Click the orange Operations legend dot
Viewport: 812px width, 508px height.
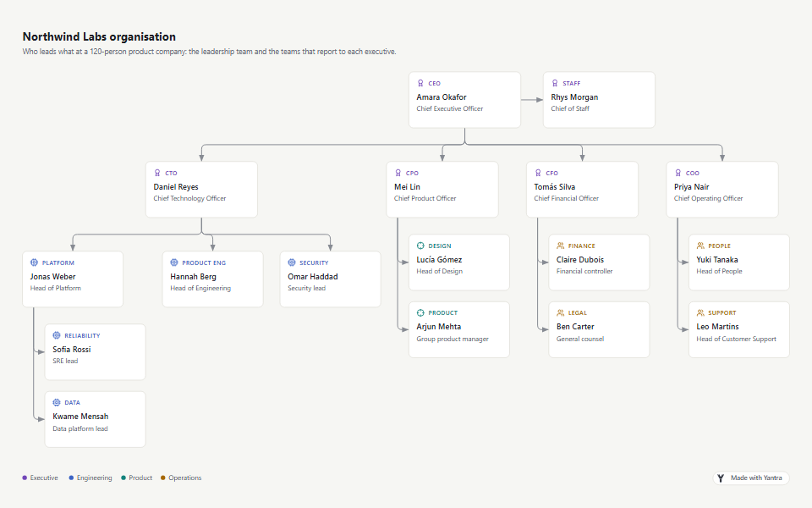point(162,478)
